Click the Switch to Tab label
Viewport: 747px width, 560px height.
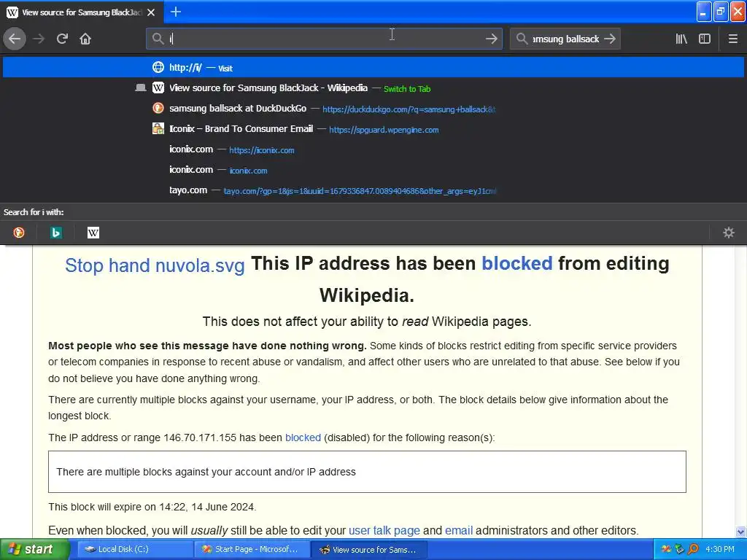407,88
